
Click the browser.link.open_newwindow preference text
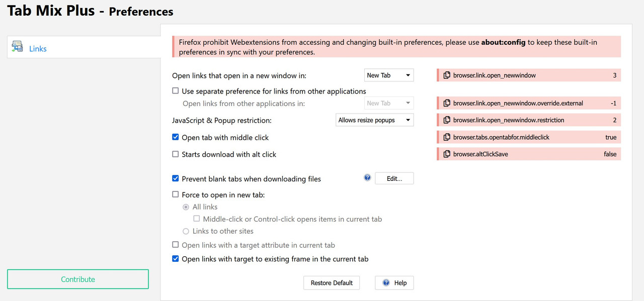click(494, 75)
